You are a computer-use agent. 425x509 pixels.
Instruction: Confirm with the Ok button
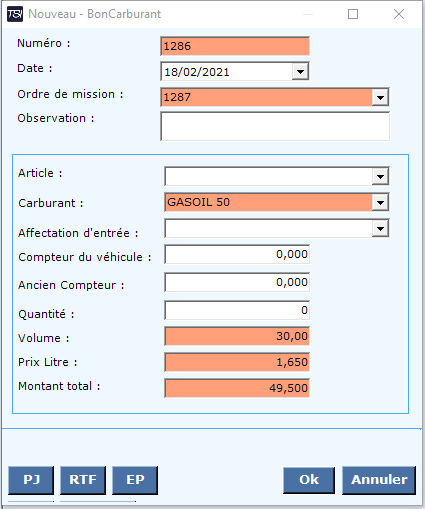[x=309, y=480]
